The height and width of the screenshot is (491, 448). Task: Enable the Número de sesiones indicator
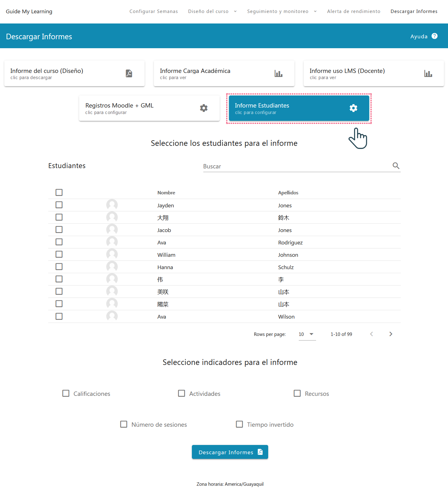pos(124,424)
